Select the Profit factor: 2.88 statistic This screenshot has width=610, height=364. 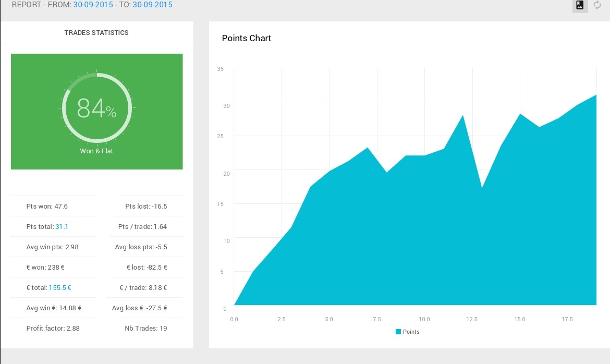click(53, 328)
